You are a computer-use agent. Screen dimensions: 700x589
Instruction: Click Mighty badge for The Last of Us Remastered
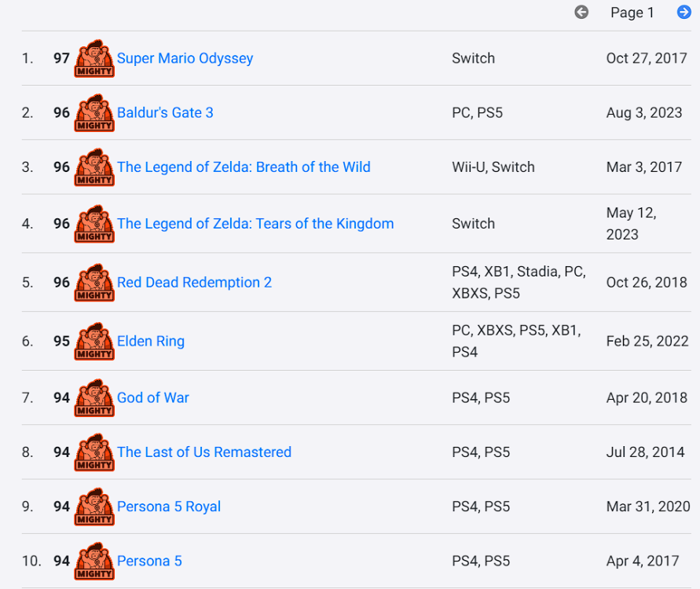click(94, 452)
